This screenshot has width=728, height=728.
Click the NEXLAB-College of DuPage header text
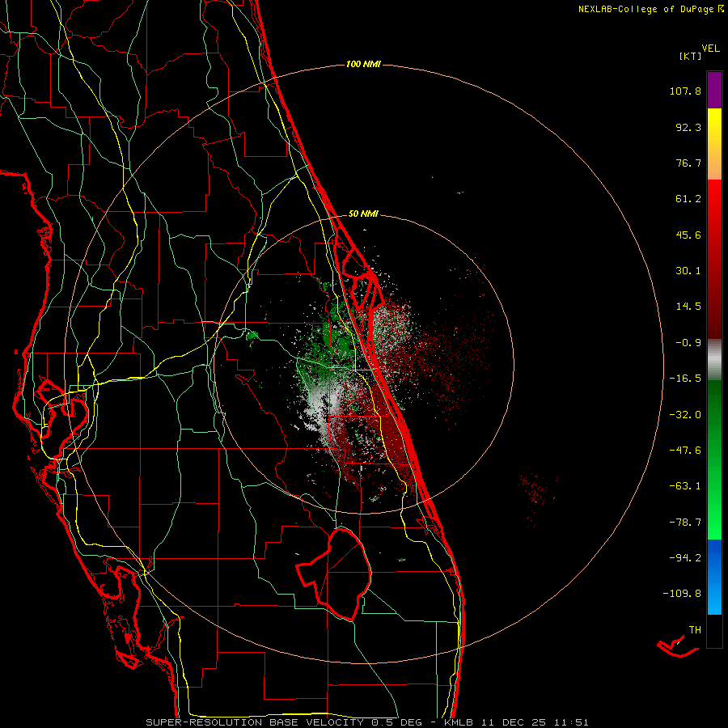click(645, 9)
